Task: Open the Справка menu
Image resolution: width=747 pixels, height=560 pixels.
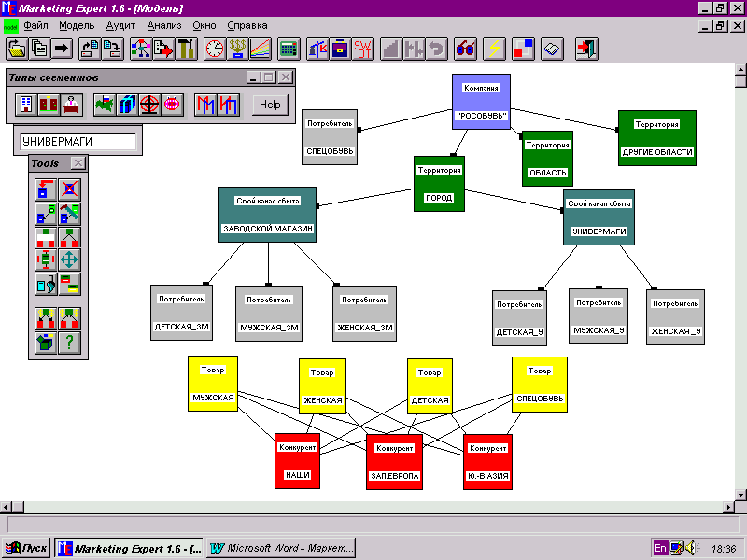Action: pos(247,26)
